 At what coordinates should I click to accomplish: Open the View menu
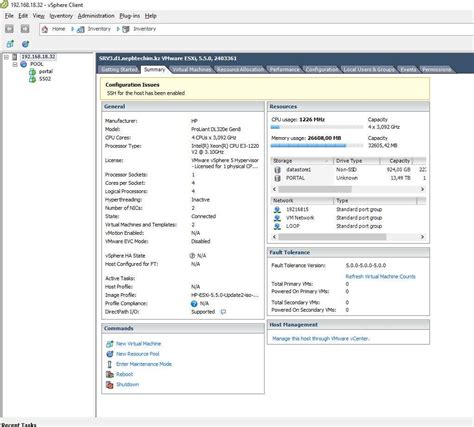tap(39, 16)
